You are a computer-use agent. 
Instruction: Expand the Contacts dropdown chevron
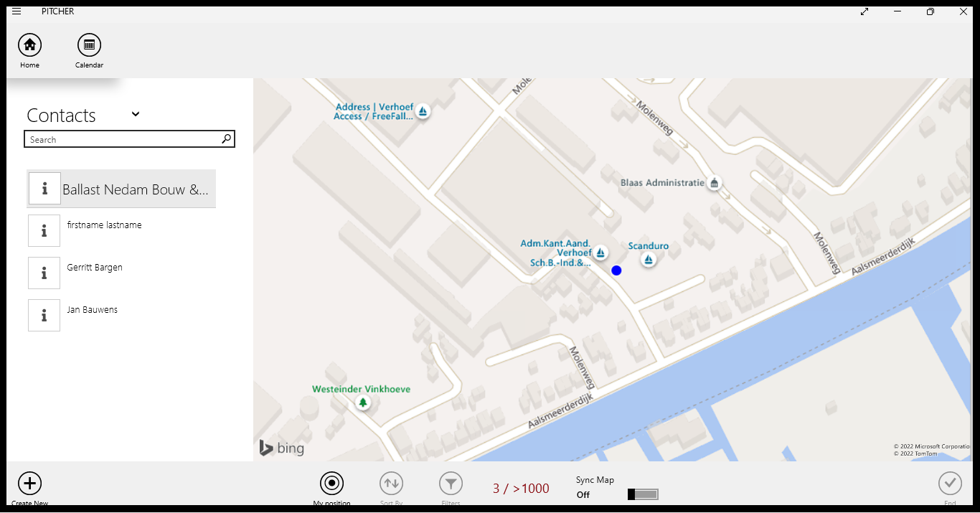(x=136, y=114)
